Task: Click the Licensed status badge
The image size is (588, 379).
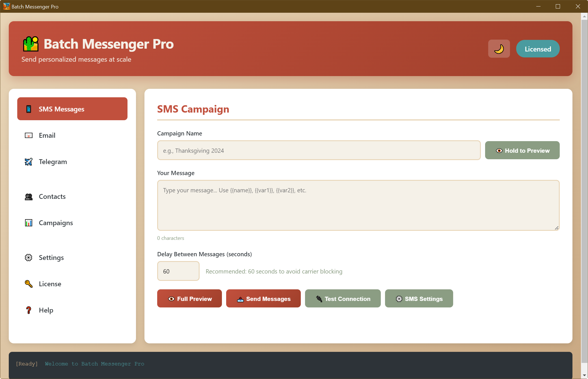Action: tap(537, 48)
